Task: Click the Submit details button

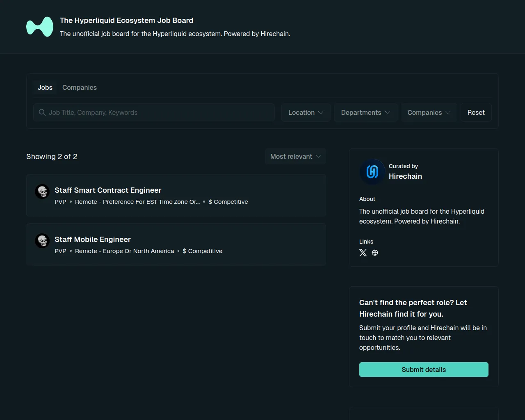Action: coord(424,370)
